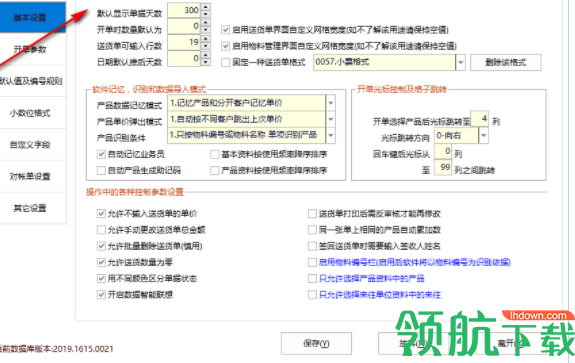This screenshot has width=575, height=363.
Task: Uncheck 自动记忆业务员 checkbox
Action: point(101,154)
